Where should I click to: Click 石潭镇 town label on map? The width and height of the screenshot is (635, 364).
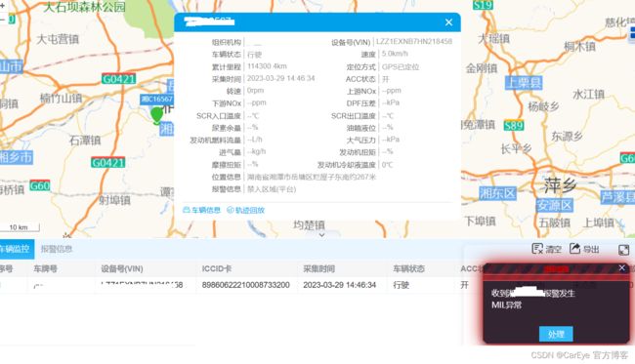click(85, 141)
